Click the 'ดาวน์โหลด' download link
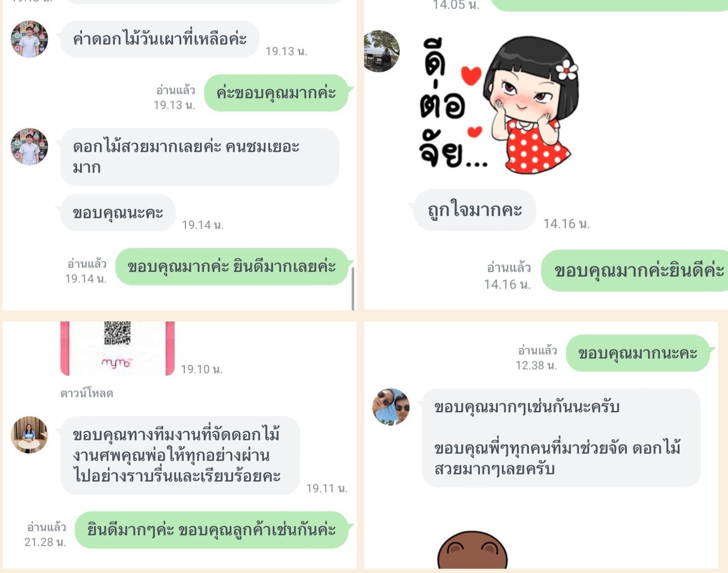The width and height of the screenshot is (728, 573). click(87, 393)
